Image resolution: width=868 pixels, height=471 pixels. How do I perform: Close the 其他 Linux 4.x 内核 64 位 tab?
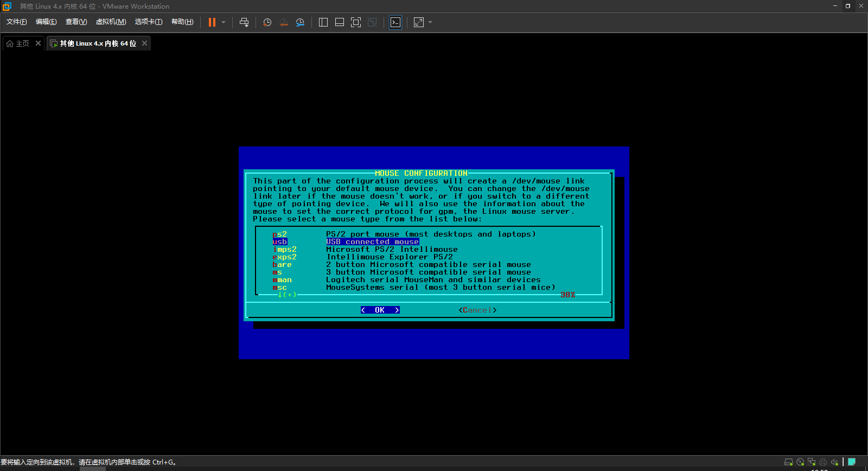pos(144,43)
